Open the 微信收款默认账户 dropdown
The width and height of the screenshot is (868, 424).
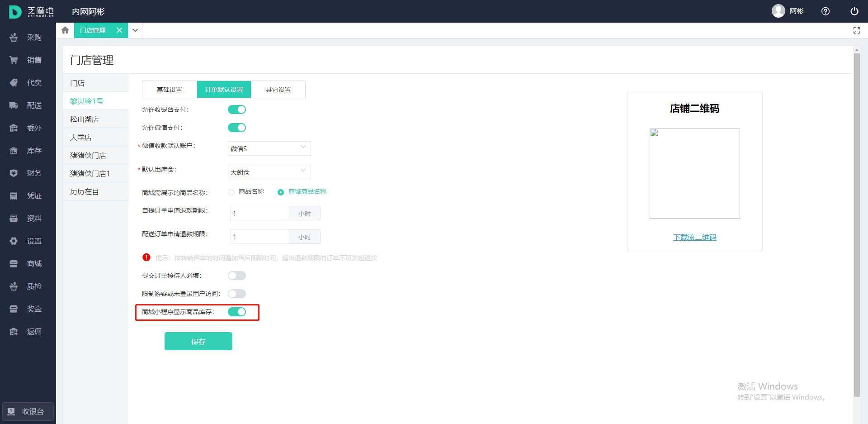[269, 148]
